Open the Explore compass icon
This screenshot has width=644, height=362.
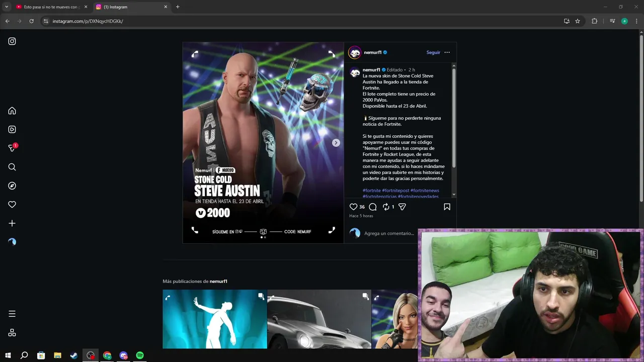coord(12,186)
